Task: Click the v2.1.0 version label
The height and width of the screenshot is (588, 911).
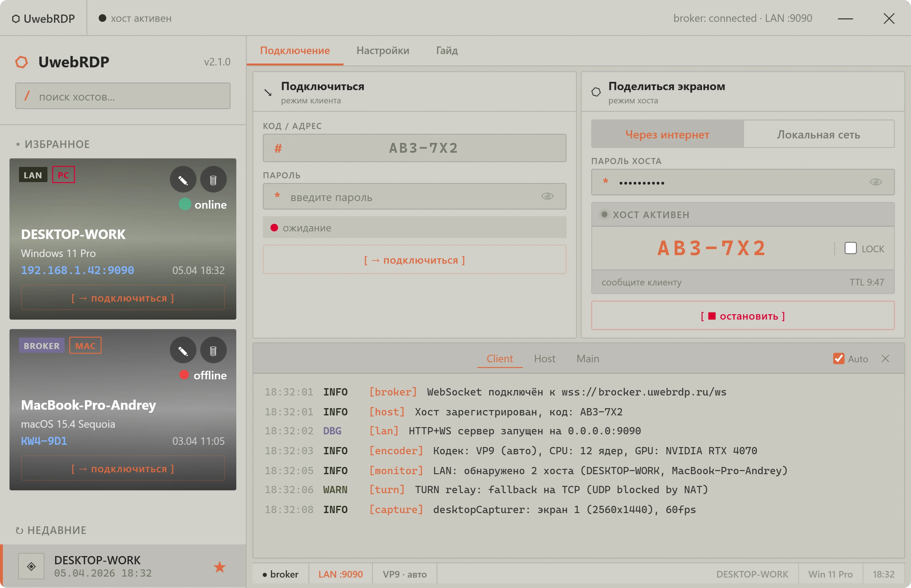Action: 217,62
